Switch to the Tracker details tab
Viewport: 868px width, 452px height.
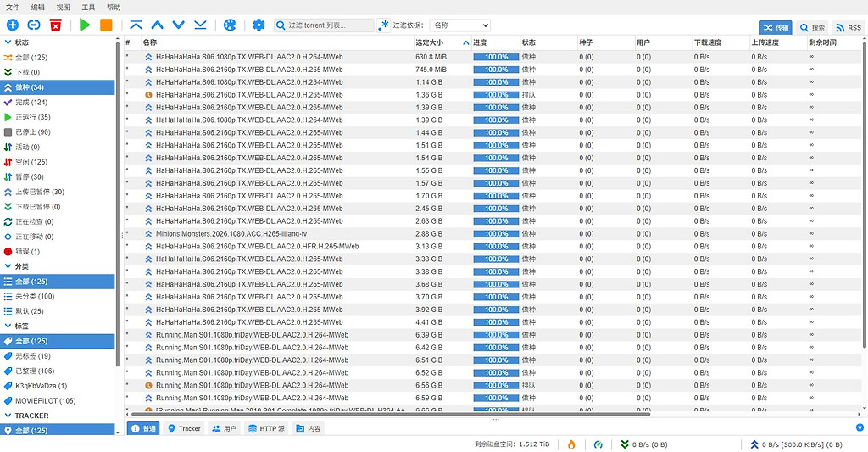coord(184,429)
